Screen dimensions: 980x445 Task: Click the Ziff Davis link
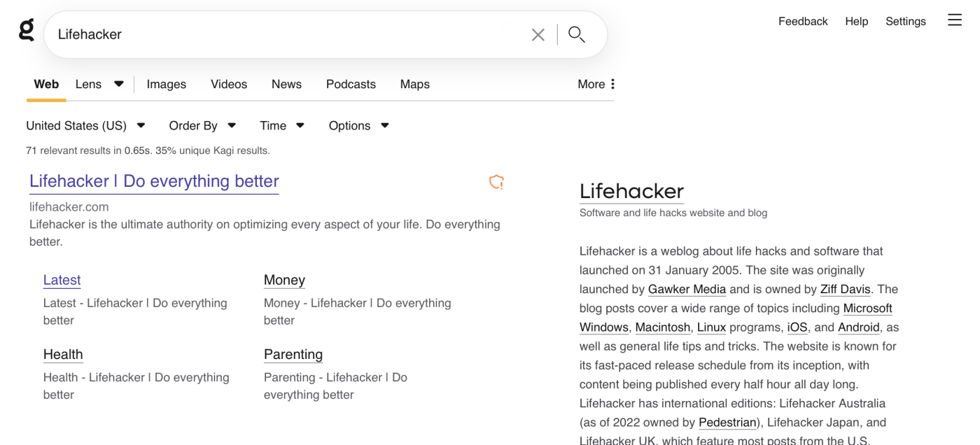click(x=845, y=289)
